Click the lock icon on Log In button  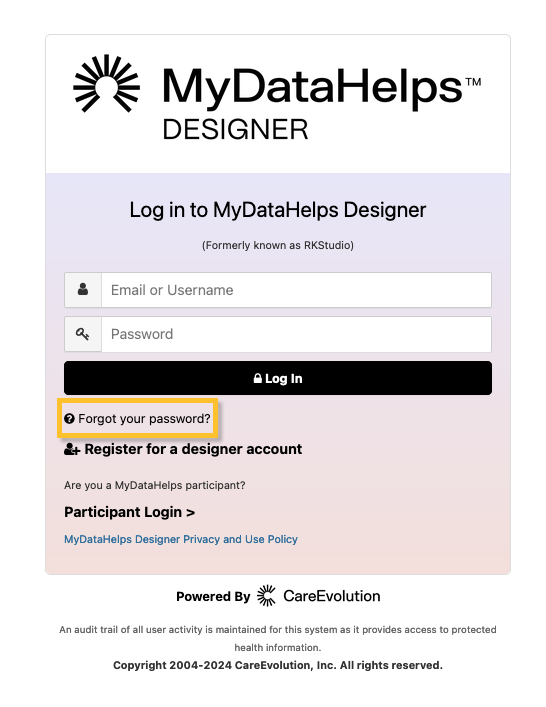point(257,378)
